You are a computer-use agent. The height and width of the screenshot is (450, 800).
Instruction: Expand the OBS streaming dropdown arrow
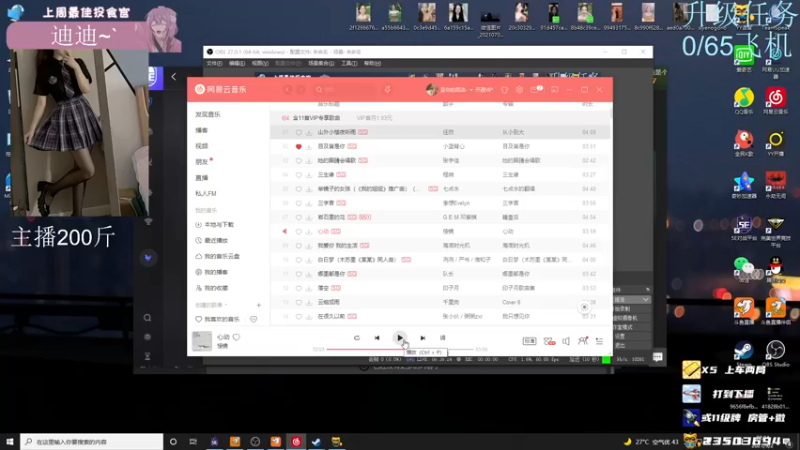coord(645,299)
